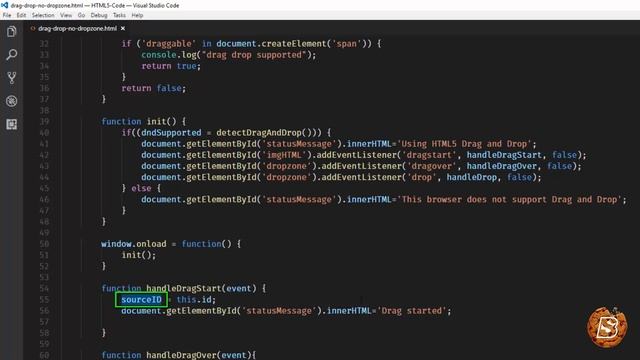Viewport: 640px width, 360px height.
Task: Open the Selection menu
Action: tap(43, 15)
